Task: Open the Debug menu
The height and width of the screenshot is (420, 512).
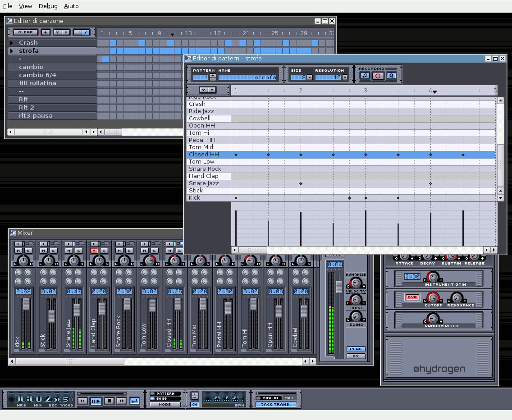Action: tap(48, 6)
